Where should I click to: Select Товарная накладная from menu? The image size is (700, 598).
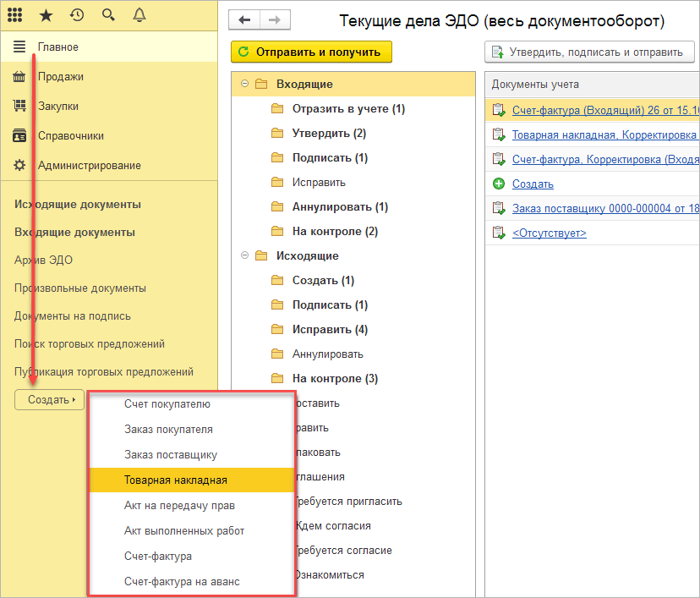[175, 480]
